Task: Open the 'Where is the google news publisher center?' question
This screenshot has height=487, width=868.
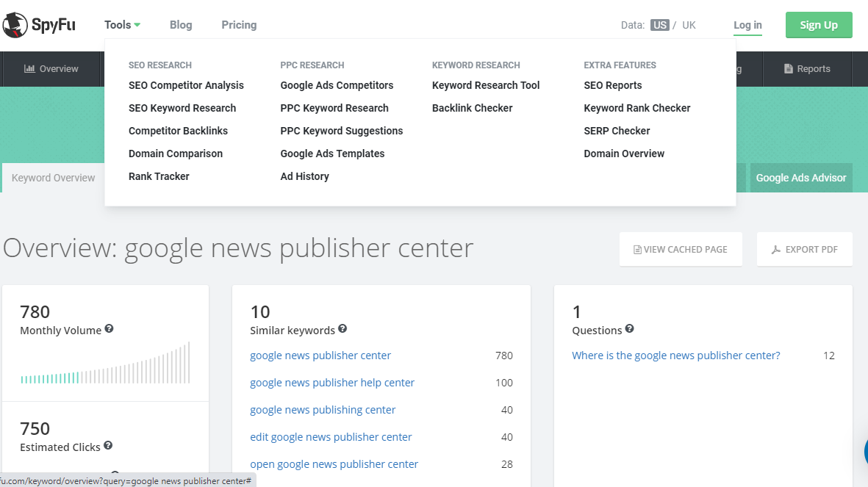Action: pyautogui.click(x=676, y=356)
